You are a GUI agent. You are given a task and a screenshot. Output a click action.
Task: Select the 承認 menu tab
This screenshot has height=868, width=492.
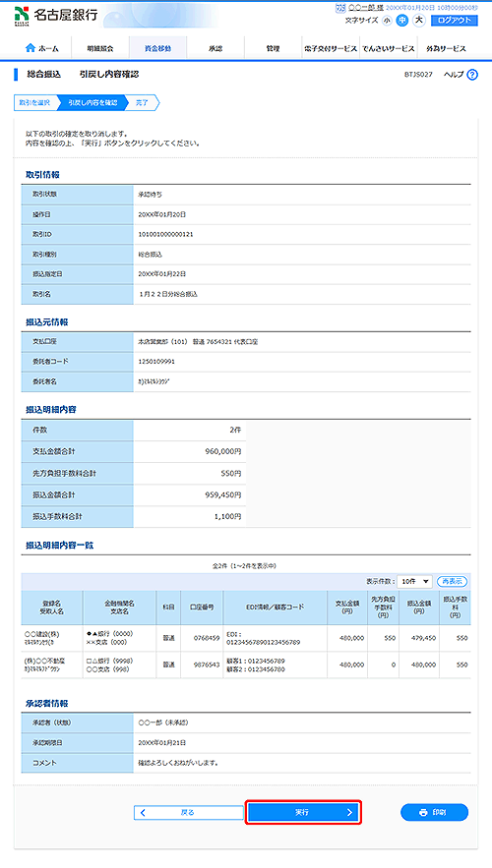click(215, 48)
